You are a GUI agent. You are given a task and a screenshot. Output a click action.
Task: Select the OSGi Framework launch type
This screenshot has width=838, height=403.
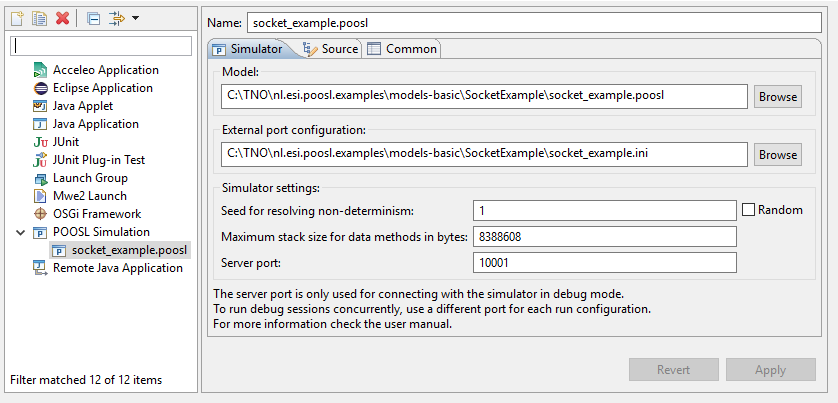[96, 214]
